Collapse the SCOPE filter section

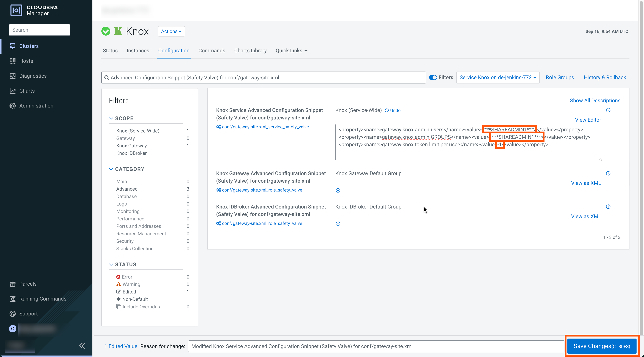pos(111,119)
